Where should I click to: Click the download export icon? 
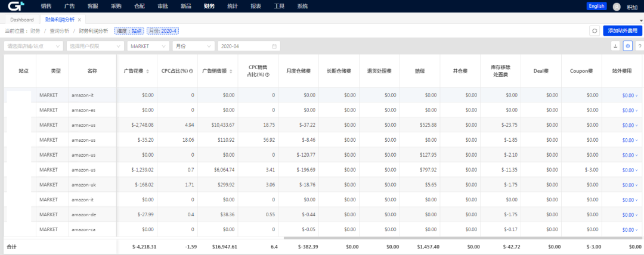pos(615,46)
